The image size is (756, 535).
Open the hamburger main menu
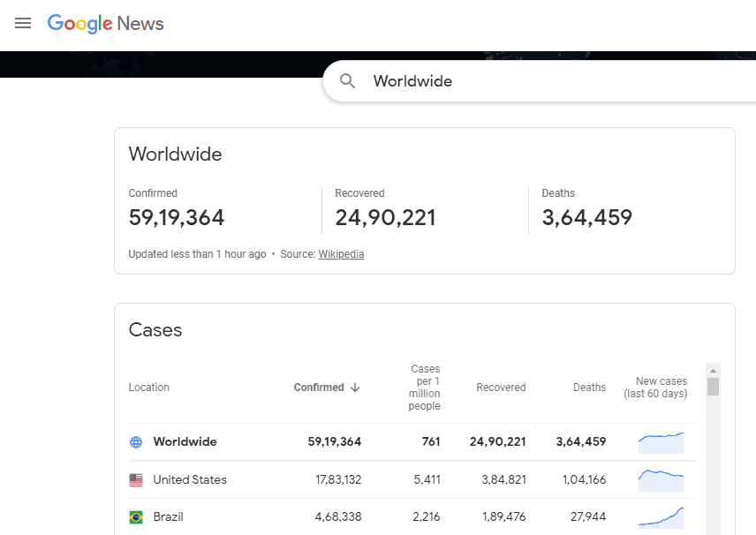23,23
